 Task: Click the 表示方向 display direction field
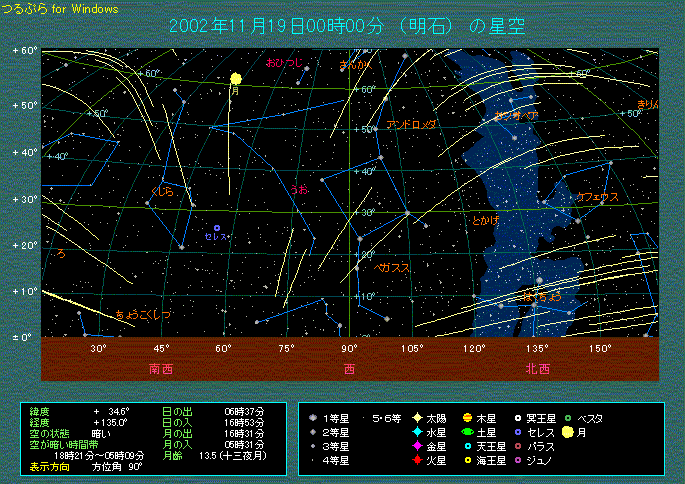42,466
